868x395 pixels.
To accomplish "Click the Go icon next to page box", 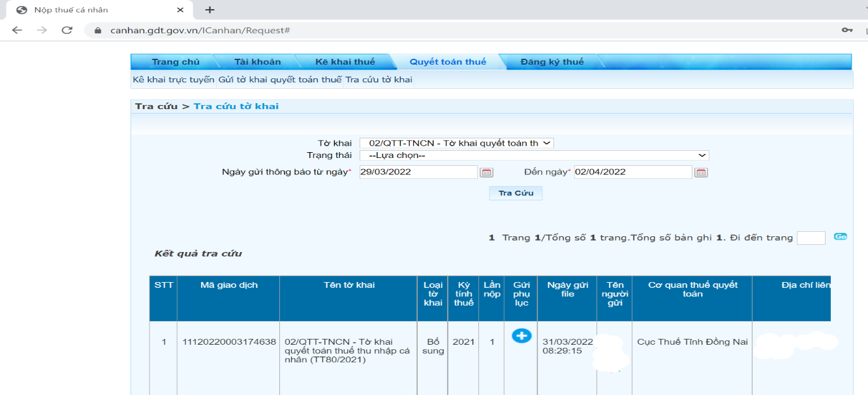I will coord(841,237).
